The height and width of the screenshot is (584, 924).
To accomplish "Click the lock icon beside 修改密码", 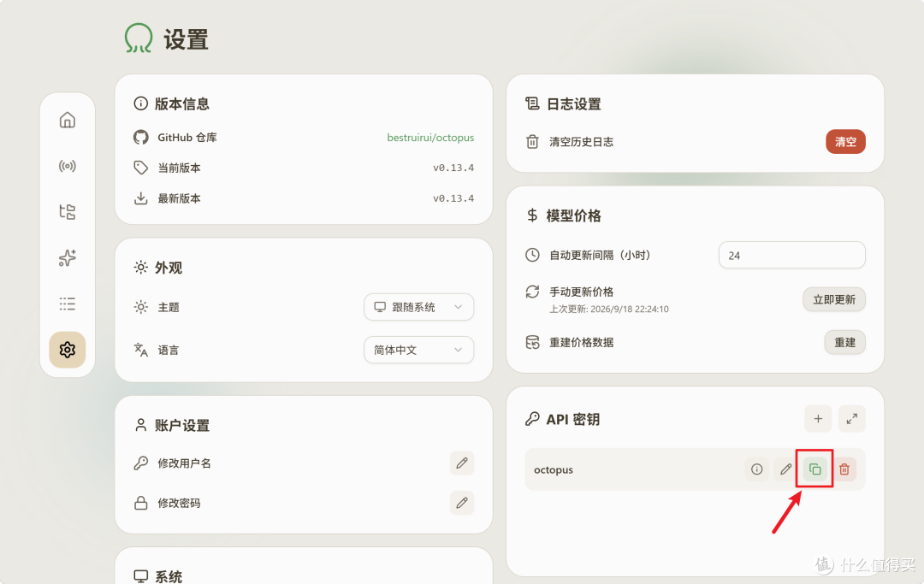I will 140,503.
